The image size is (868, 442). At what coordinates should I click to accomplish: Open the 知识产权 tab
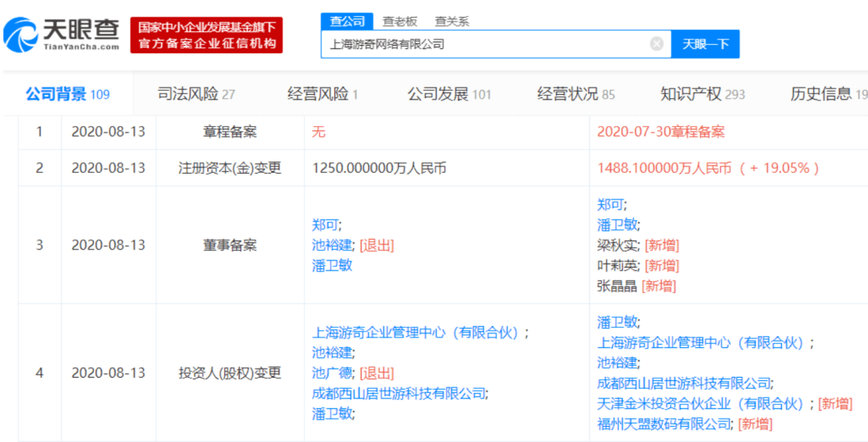[x=702, y=95]
